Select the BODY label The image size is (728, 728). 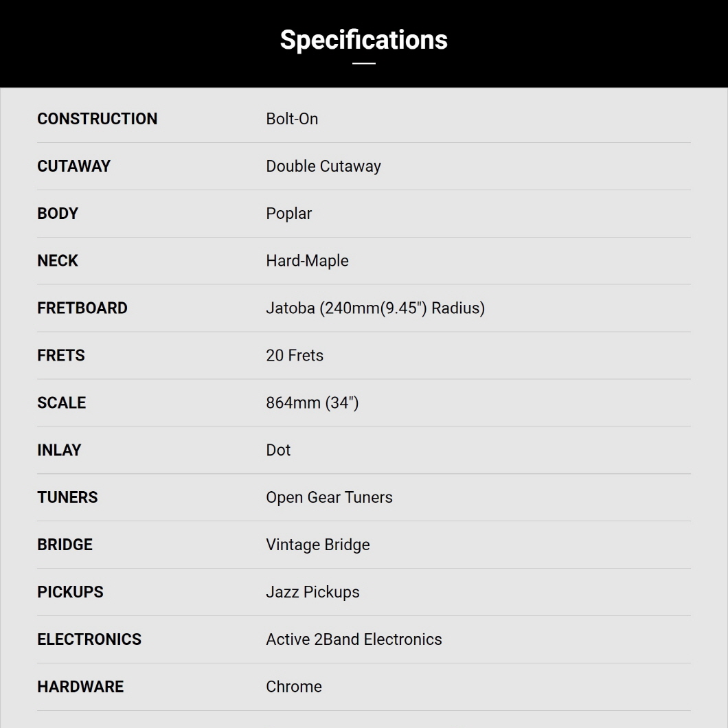[58, 214]
